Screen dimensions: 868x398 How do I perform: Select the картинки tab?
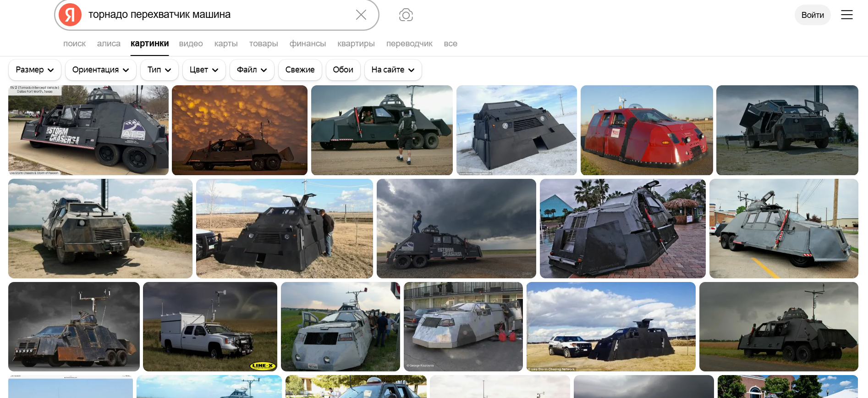point(149,44)
